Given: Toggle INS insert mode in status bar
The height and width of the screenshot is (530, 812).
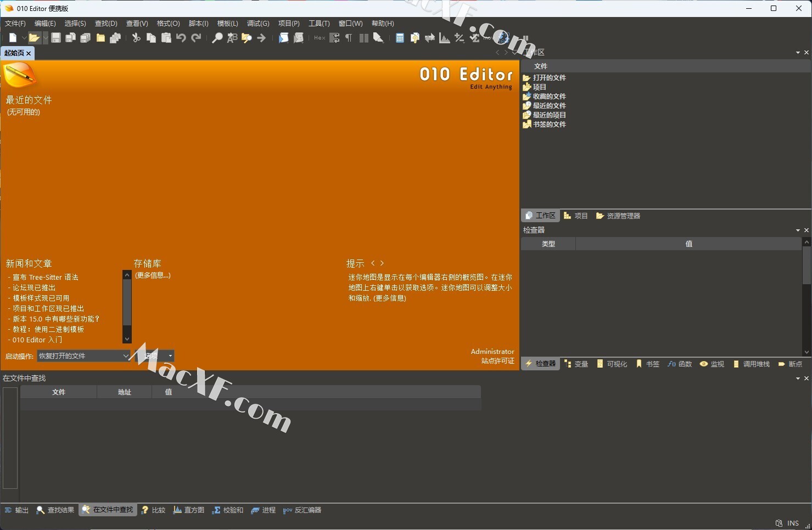Looking at the screenshot, I should (x=793, y=523).
